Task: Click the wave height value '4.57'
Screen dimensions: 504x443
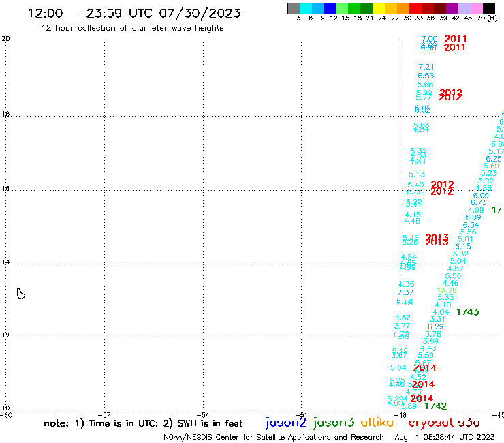Action: click(456, 269)
